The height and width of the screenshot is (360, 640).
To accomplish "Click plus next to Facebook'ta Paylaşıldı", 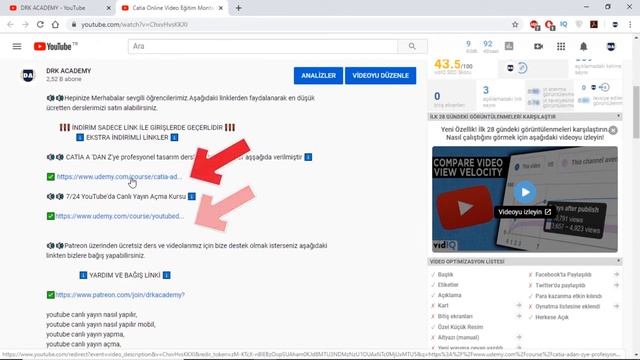I will (616, 274).
